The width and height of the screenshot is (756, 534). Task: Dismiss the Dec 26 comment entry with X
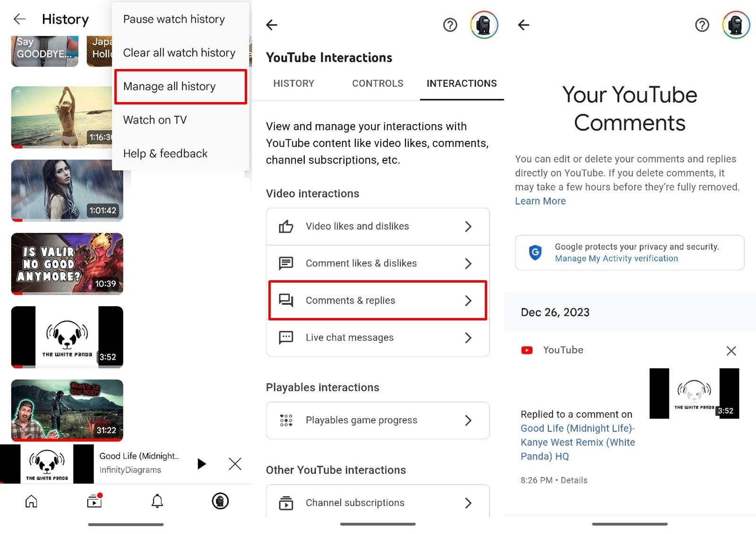point(731,351)
